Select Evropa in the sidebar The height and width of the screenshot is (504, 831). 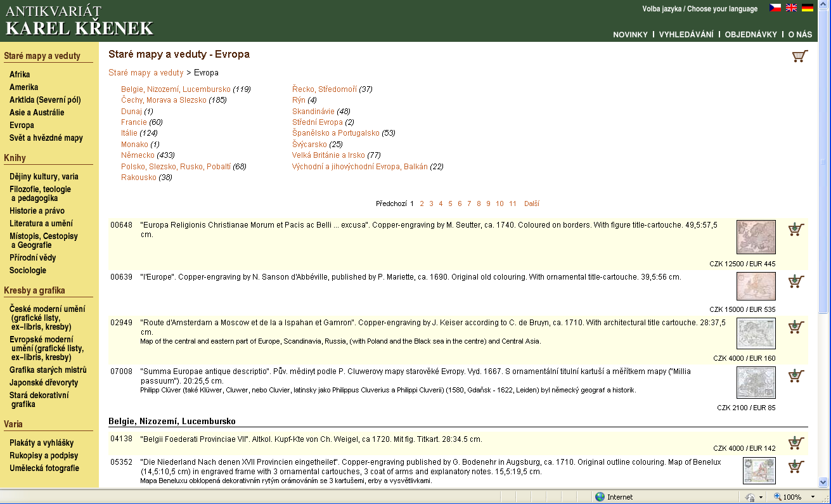pos(22,126)
